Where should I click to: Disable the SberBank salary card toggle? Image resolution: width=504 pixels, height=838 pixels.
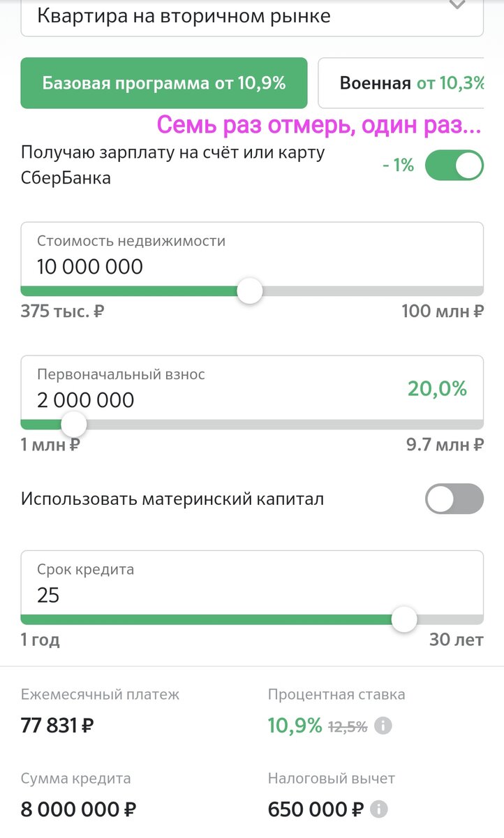[x=454, y=166]
